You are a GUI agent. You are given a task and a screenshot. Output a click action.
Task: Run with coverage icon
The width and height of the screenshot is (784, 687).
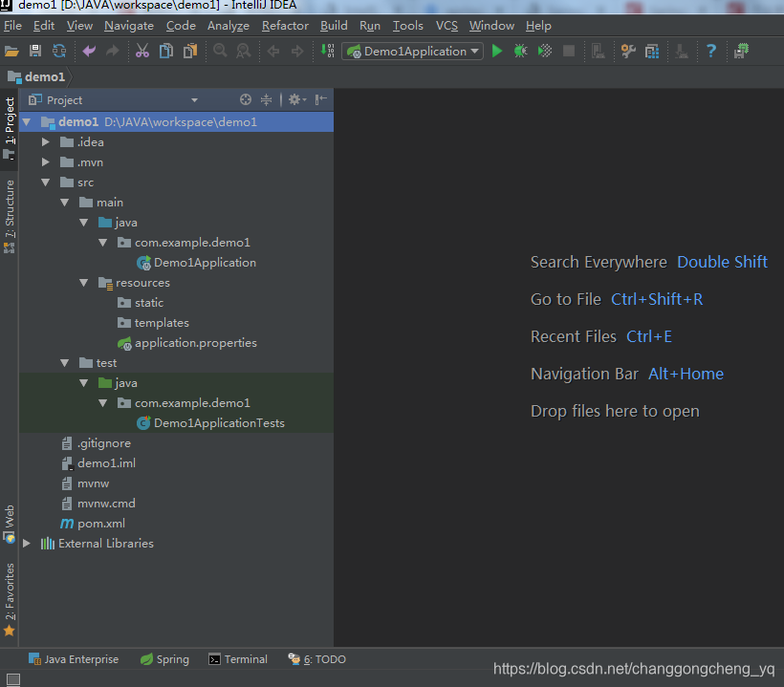tap(545, 51)
